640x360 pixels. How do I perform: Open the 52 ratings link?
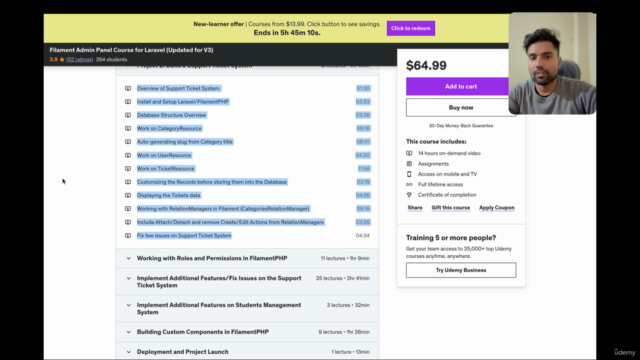point(80,60)
